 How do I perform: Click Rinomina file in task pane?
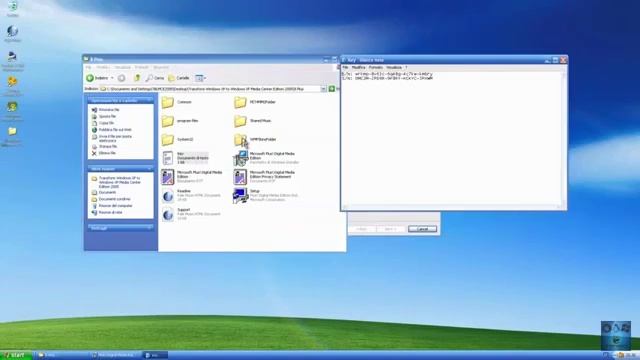tap(109, 110)
